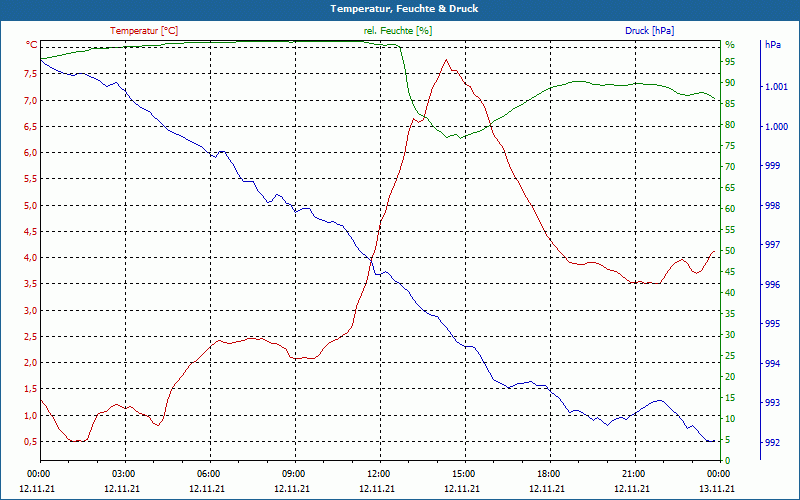Click the red '°C' axis unit label
Image resolution: width=800 pixels, height=500 pixels.
click(x=32, y=45)
